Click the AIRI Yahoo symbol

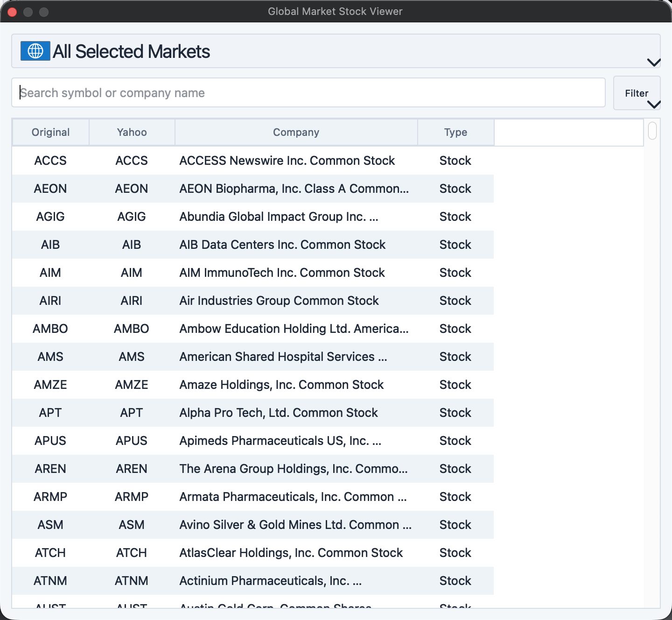tap(132, 301)
